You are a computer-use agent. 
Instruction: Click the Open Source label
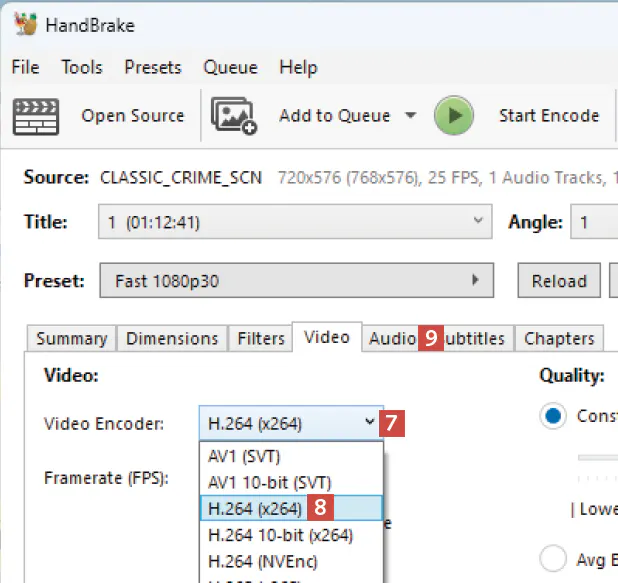(x=133, y=116)
